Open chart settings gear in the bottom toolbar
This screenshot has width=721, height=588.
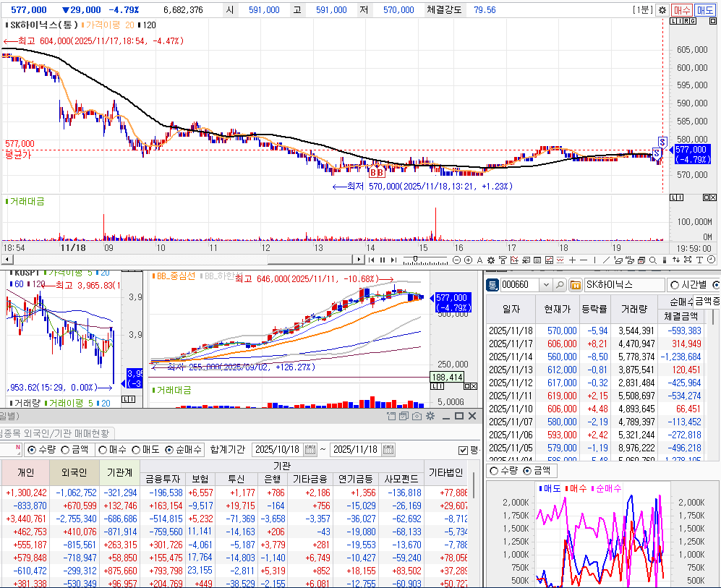490,260
